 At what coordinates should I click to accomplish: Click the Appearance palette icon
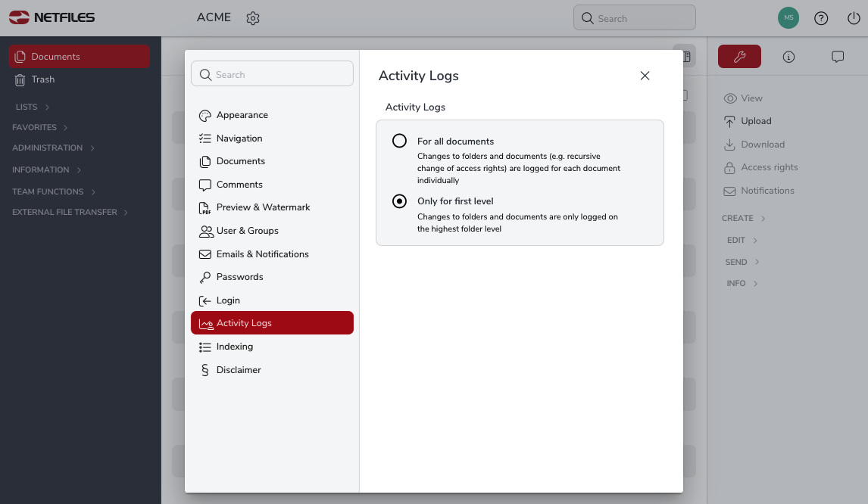pos(205,116)
